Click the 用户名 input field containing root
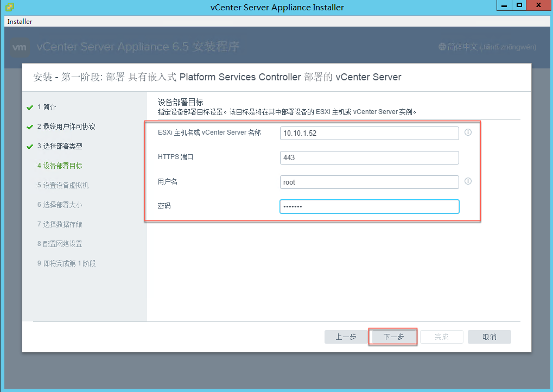Image resolution: width=553 pixels, height=392 pixels. point(369,182)
